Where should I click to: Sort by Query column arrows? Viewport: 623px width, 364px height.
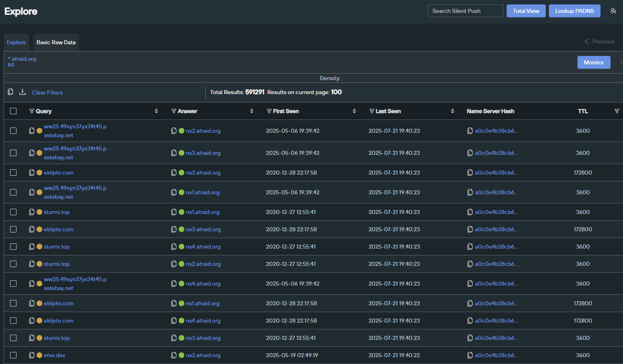pos(156,111)
